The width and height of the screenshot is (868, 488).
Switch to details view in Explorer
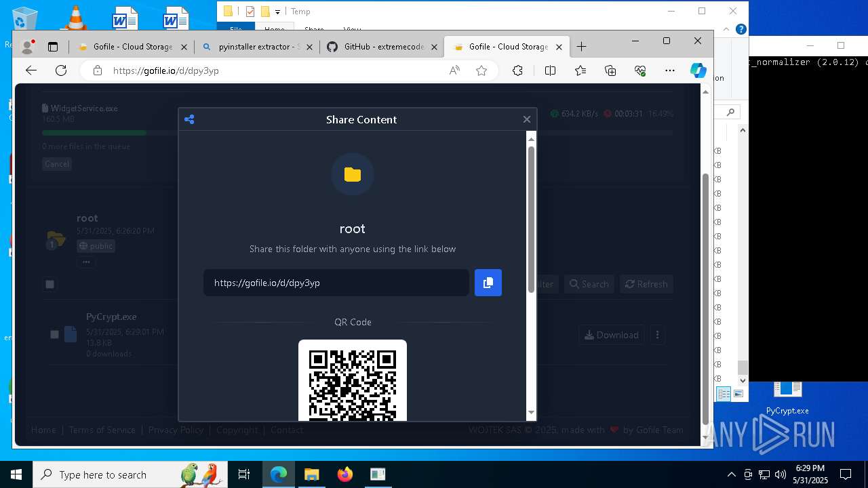724,394
